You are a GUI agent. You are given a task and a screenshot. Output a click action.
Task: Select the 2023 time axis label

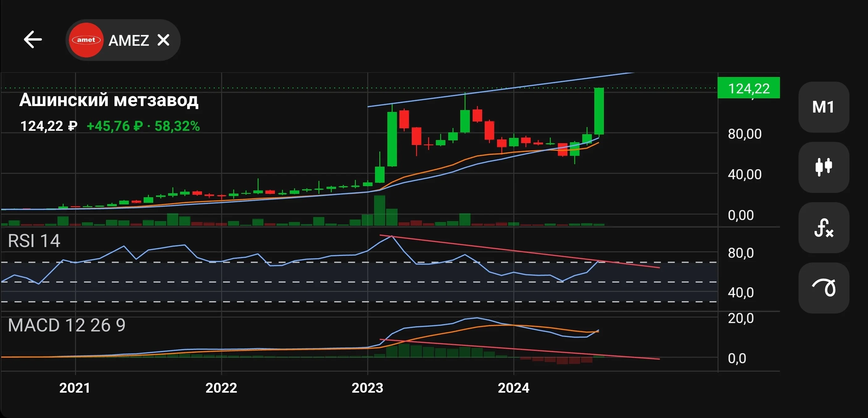367,388
